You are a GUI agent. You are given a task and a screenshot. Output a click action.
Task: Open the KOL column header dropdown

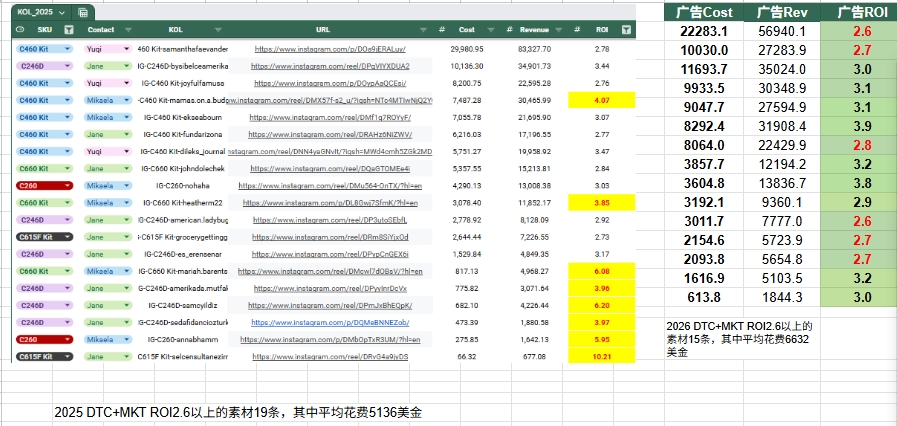pyautogui.click(x=219, y=30)
